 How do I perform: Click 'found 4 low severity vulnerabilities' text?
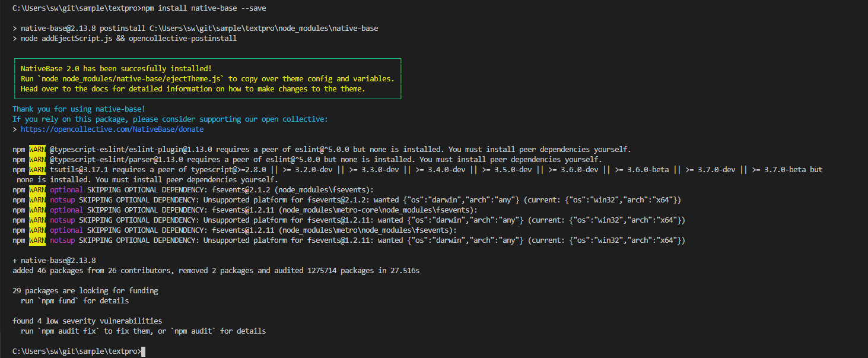point(87,321)
